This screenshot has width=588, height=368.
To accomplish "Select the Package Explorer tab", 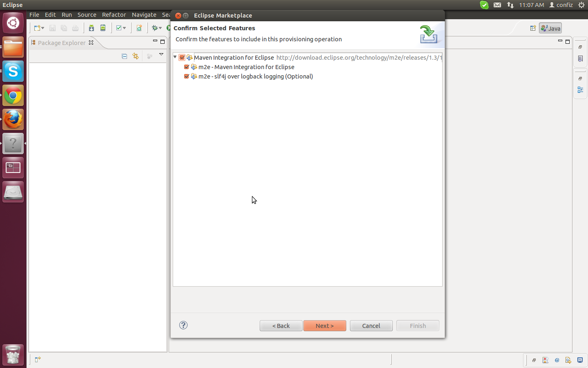I will click(62, 43).
